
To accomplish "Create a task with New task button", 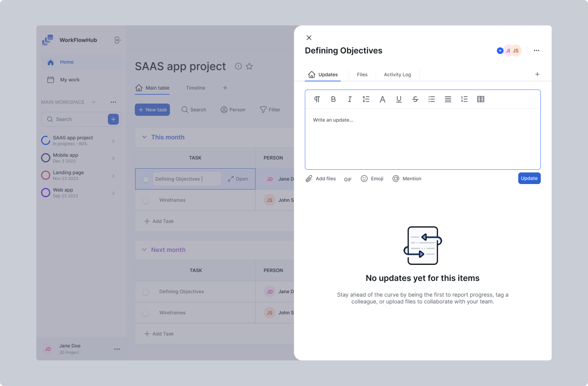I will 152,110.
